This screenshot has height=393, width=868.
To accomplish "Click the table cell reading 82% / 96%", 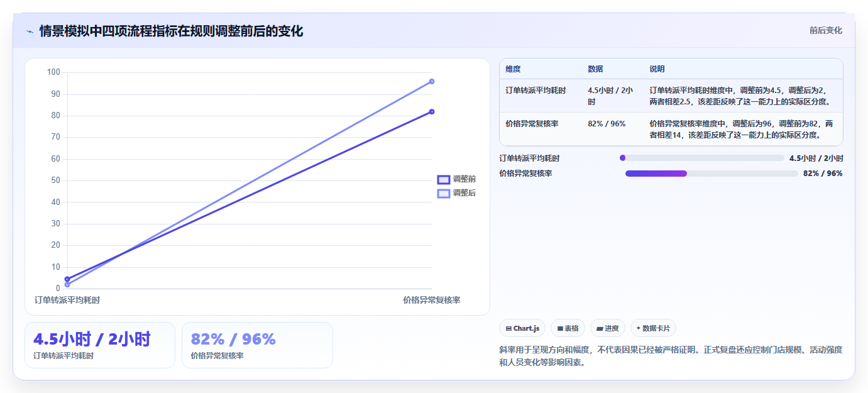I will (607, 124).
